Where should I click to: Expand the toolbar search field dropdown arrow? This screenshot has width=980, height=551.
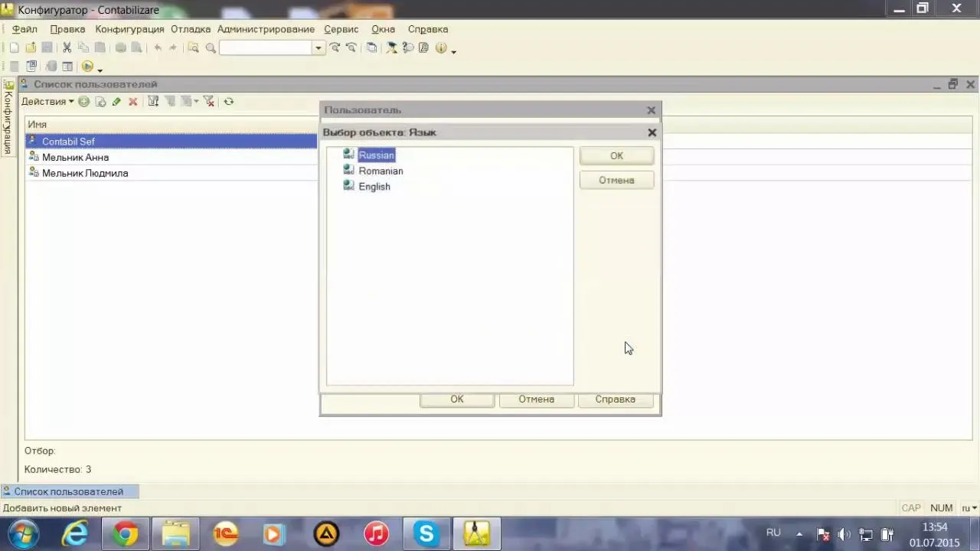pyautogui.click(x=318, y=47)
